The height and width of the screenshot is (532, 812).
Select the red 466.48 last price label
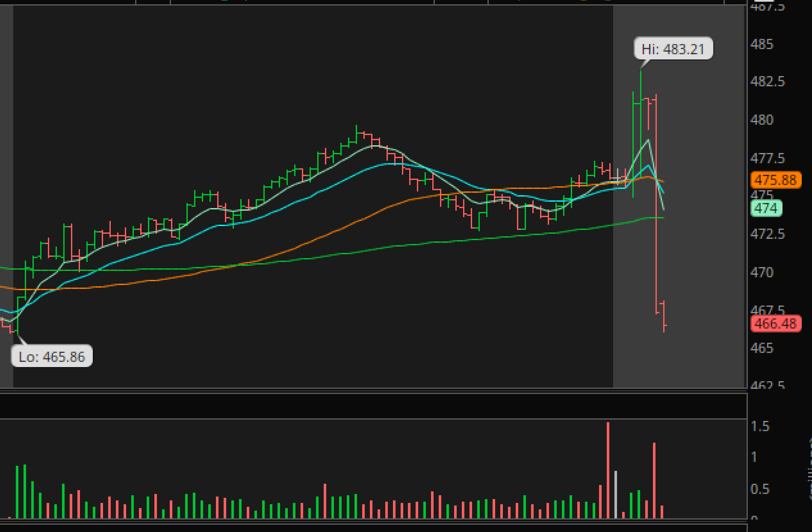pyautogui.click(x=776, y=323)
